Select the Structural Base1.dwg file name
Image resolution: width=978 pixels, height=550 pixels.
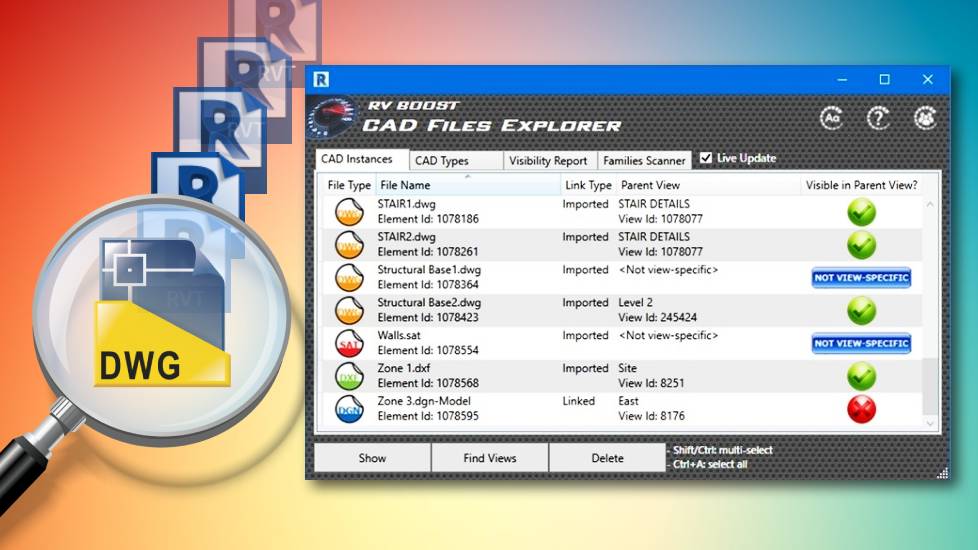coord(429,270)
